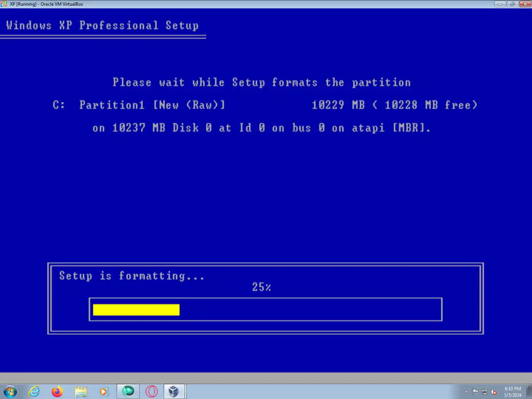The width and height of the screenshot is (532, 399).
Task: Select the VirtualBox cube taskbar button
Action: point(174,391)
